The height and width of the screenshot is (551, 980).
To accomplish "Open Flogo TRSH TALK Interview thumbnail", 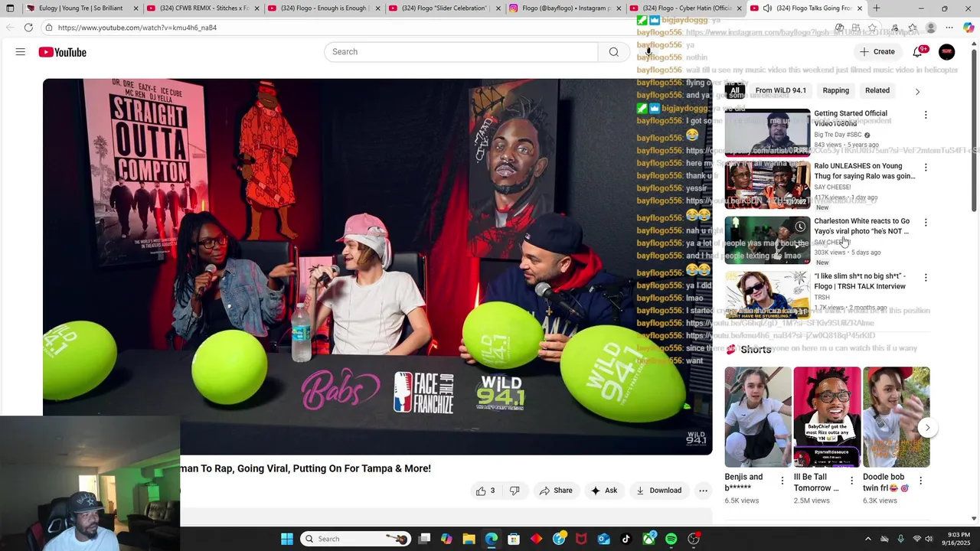I will point(767,295).
